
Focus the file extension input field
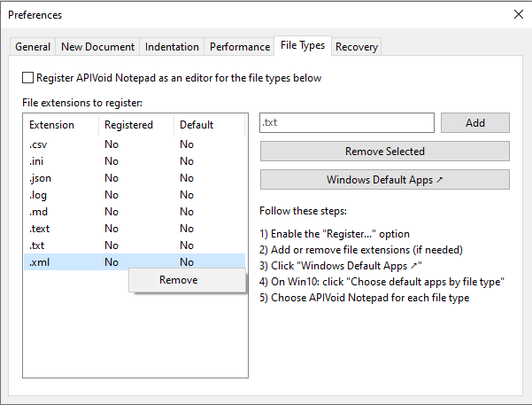tap(347, 122)
